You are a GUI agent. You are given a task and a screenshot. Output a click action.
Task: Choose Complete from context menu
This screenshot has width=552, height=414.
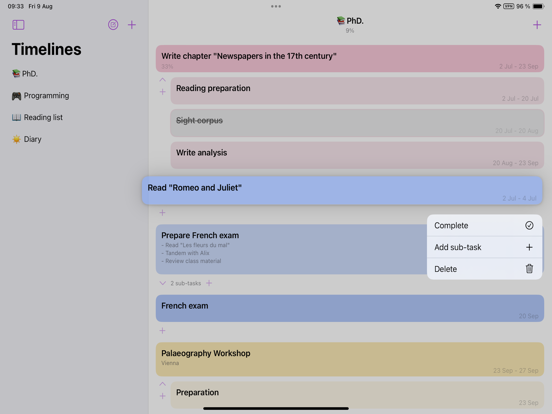[x=484, y=225]
